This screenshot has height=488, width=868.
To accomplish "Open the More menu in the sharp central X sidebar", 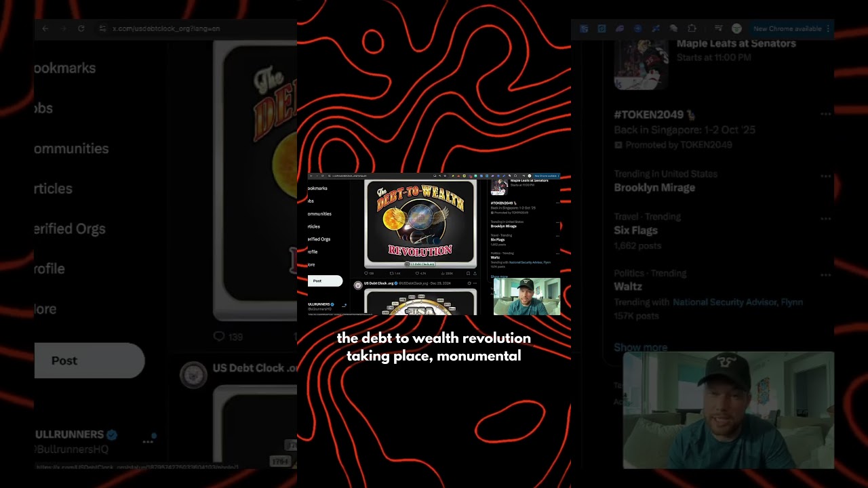I will (x=311, y=264).
